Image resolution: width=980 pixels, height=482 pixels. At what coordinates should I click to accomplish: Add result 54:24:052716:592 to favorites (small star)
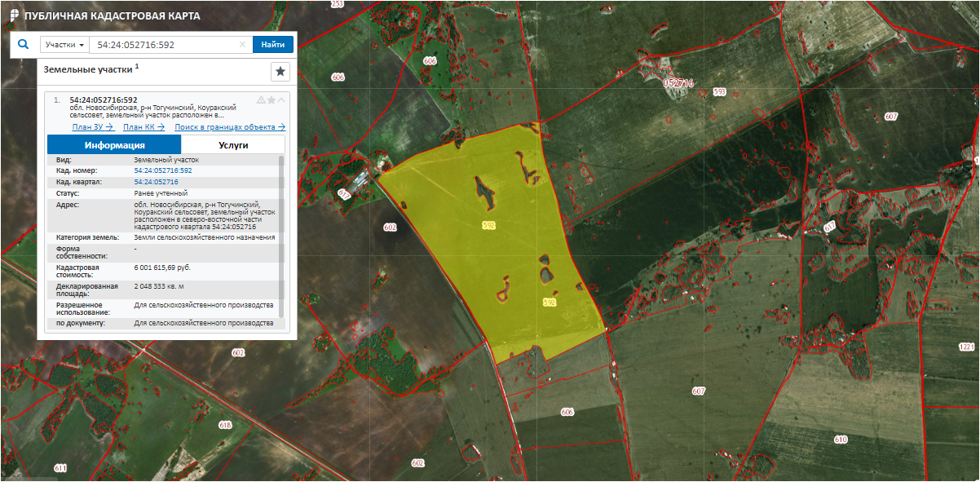271,99
